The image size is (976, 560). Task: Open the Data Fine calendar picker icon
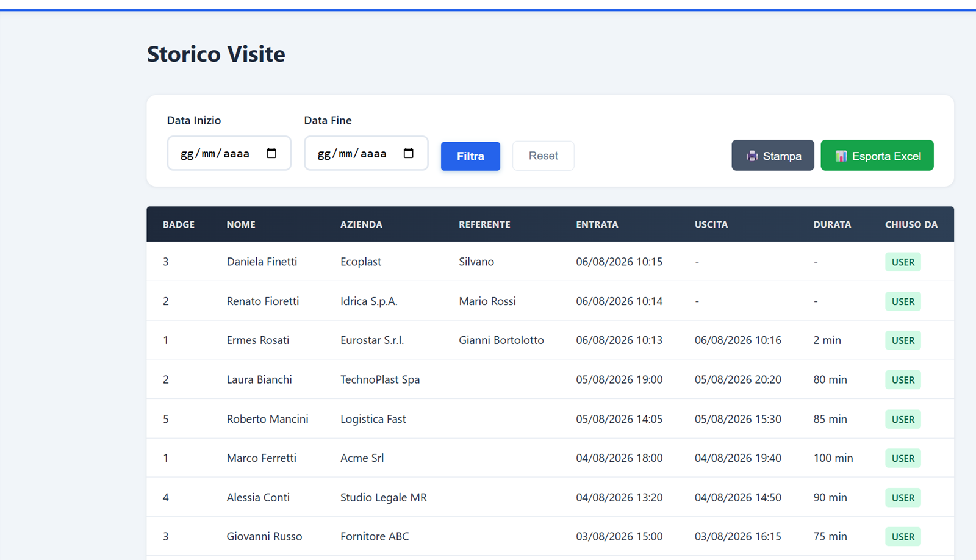tap(409, 153)
